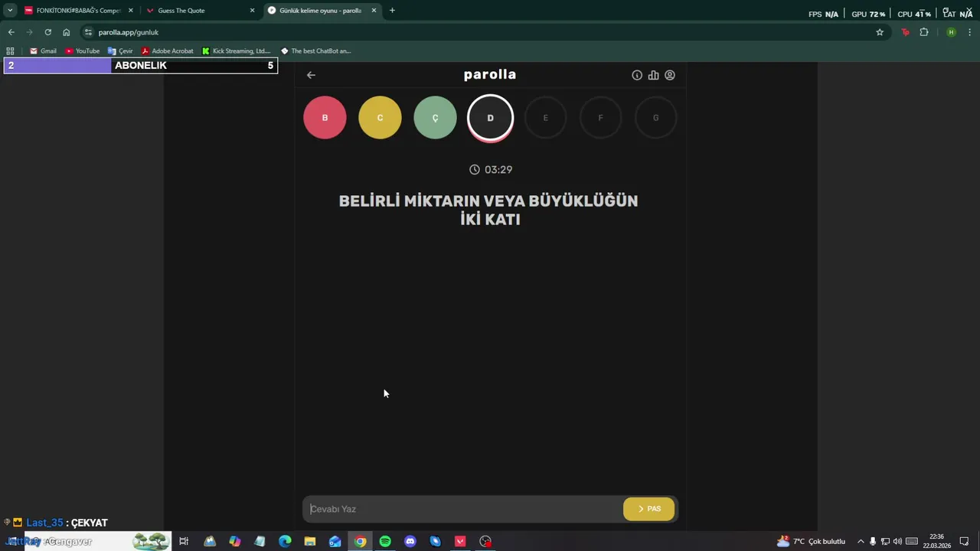Screen dimensions: 980x551
Task: Open the browser extensions puzzle icon
Action: (924, 32)
